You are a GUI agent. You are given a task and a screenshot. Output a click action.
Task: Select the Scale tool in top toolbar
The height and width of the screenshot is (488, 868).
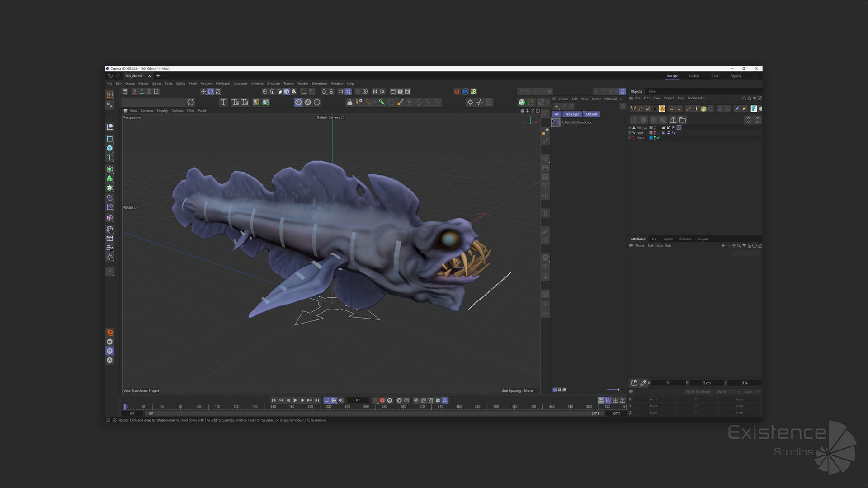coord(218,91)
